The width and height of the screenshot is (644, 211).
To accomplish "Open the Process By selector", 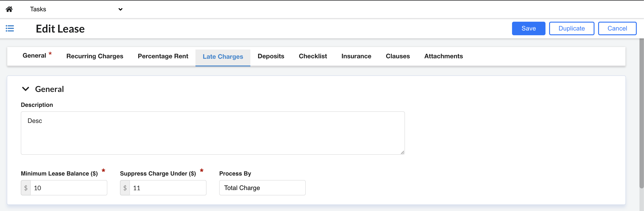I will pyautogui.click(x=262, y=188).
